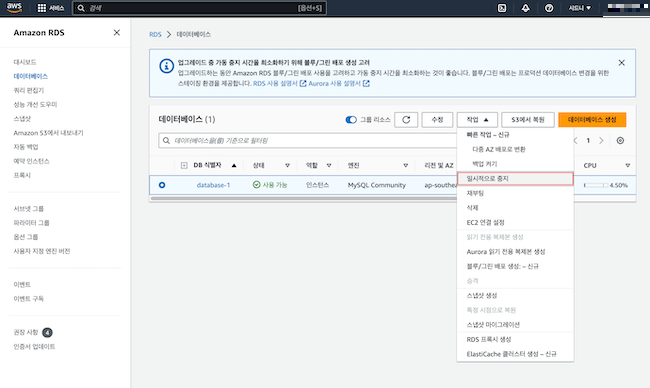650x388 pixels.
Task: Open 인증서 업데이트 in the sidebar
Action: [x=34, y=347]
